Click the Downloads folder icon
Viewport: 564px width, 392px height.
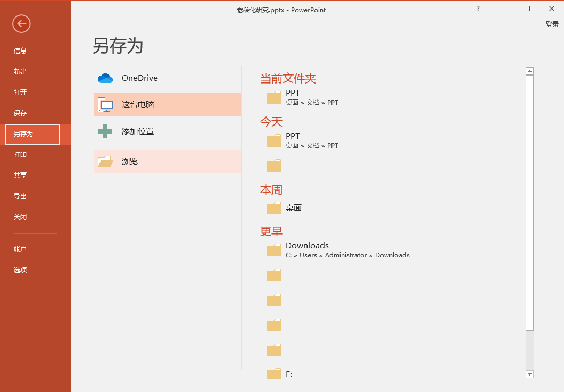coord(273,250)
